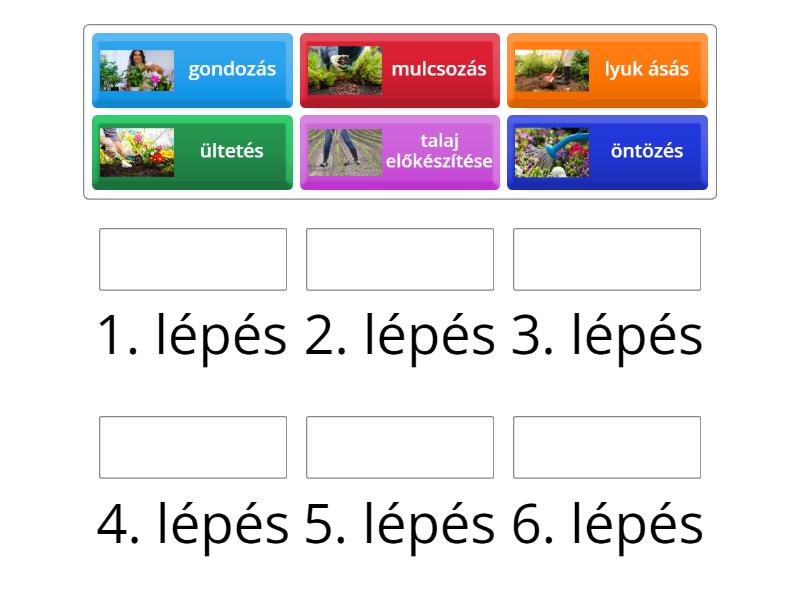Select the drop slot above "4. lépés"
The width and height of the screenshot is (800, 600).
pos(193,447)
